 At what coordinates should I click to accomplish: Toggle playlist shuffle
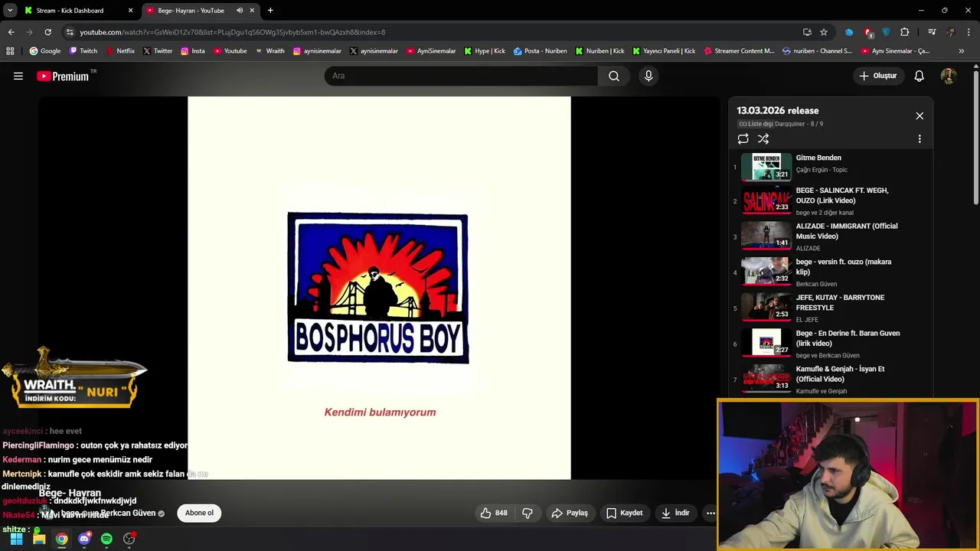pyautogui.click(x=763, y=139)
